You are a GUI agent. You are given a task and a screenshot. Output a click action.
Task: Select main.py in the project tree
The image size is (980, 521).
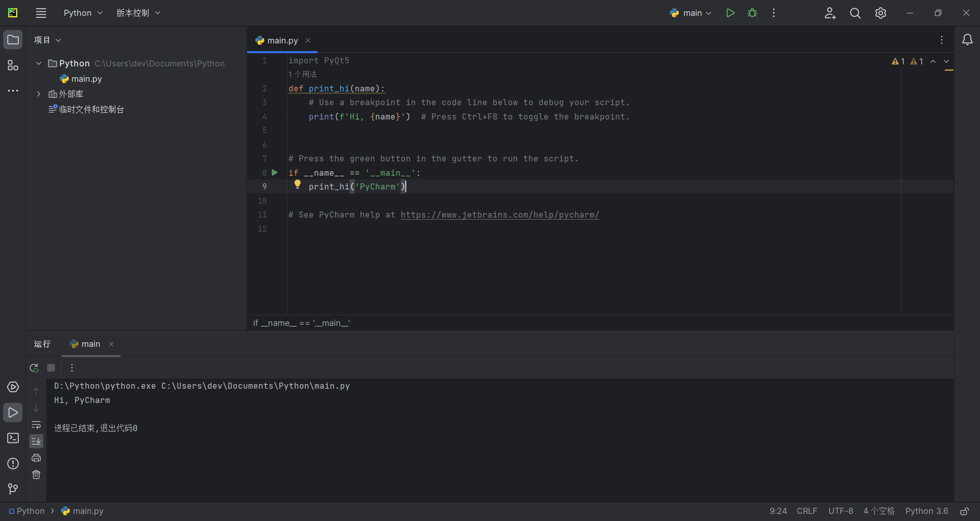(82, 79)
